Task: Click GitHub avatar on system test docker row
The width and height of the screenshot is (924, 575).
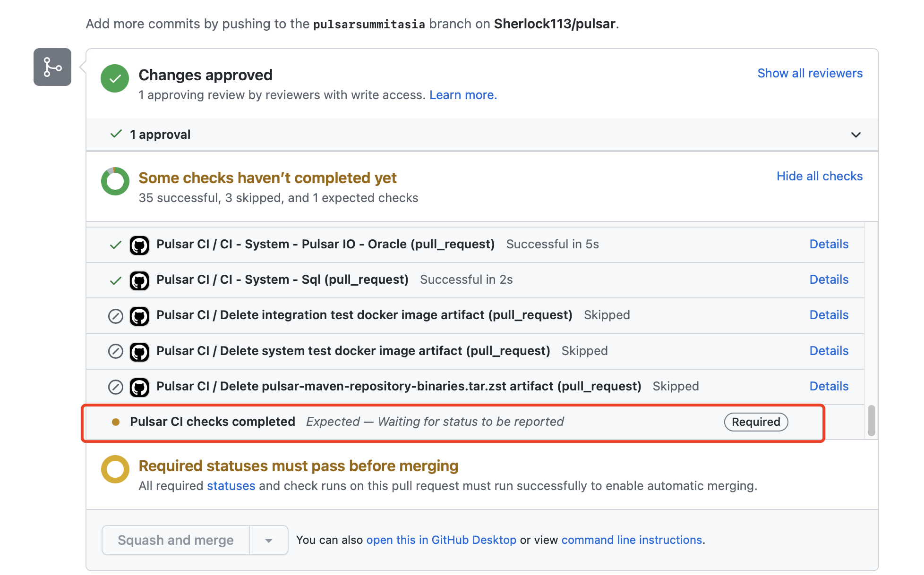Action: [139, 352]
